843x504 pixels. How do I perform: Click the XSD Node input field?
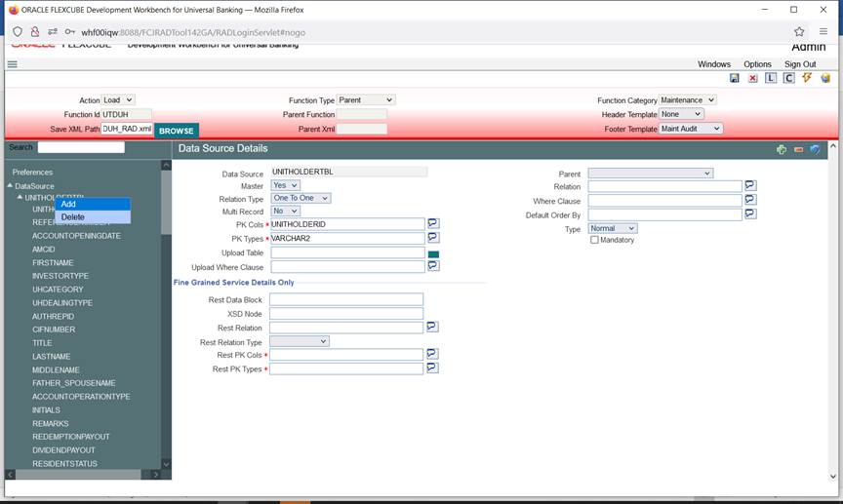pyautogui.click(x=346, y=314)
